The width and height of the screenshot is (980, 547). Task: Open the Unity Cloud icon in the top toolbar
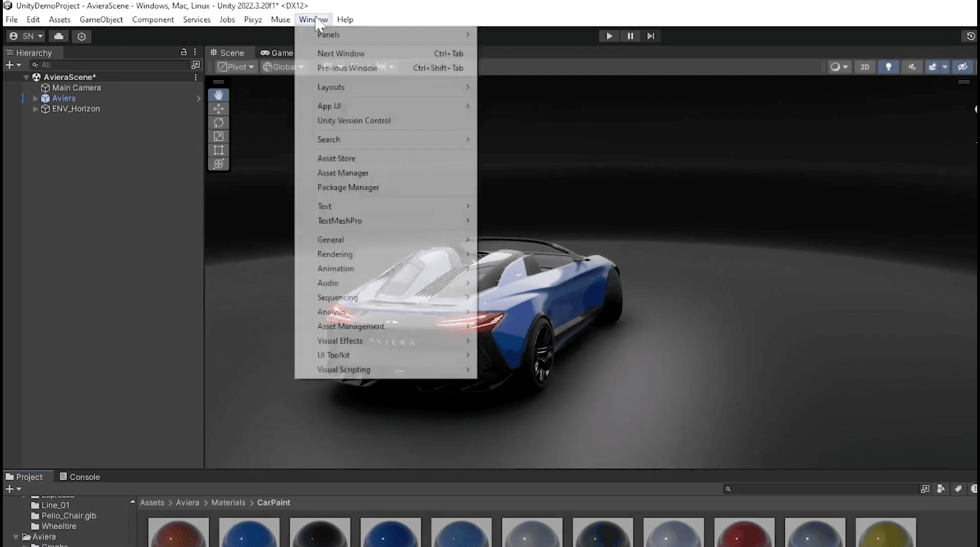59,36
